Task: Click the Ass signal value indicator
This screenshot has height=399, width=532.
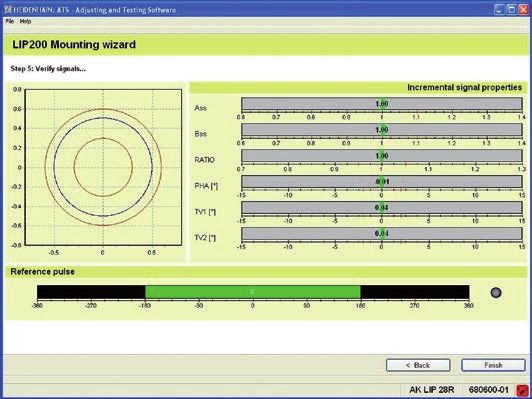Action: click(382, 104)
